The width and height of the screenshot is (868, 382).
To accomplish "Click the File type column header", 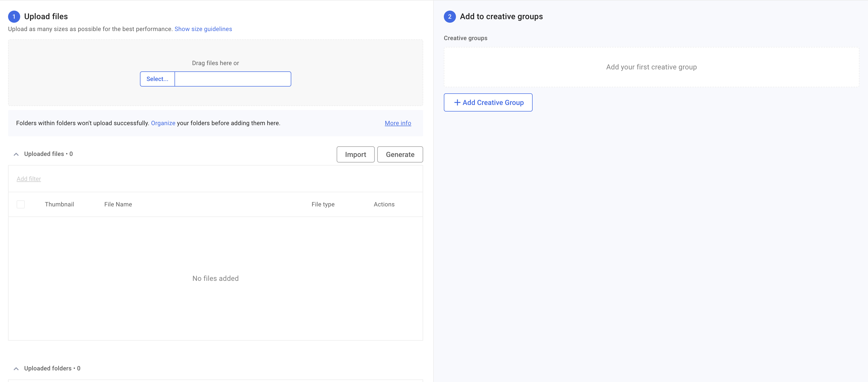I will pos(323,204).
